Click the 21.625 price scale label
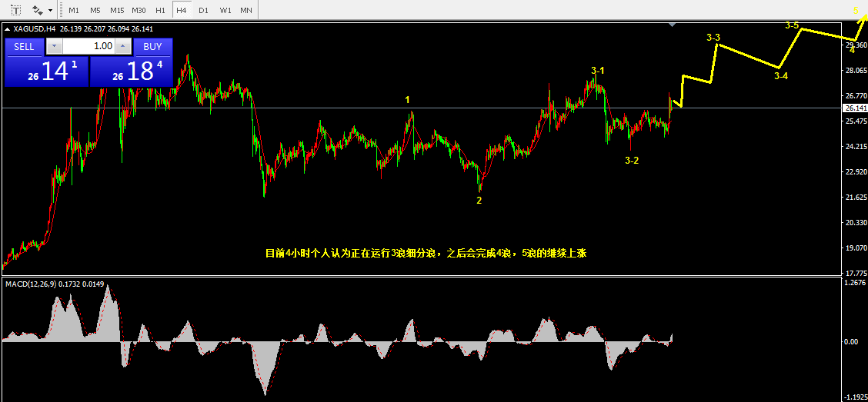The height and width of the screenshot is (402, 868). click(x=855, y=198)
